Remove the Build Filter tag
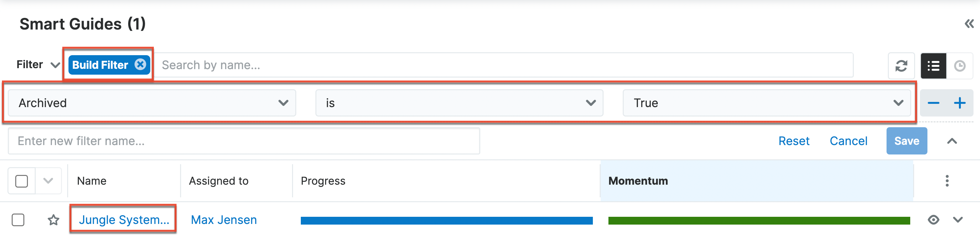980x246 pixels. tap(141, 64)
